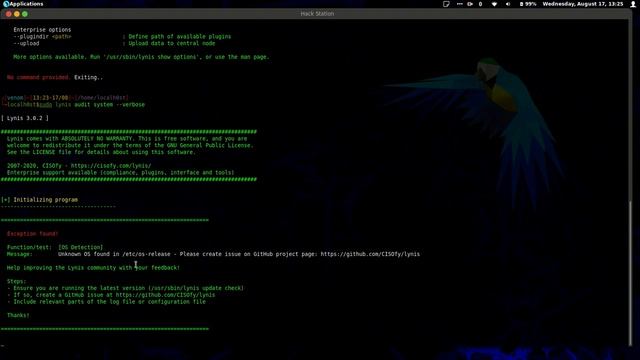Click the github.com/CISOfy/lynis link in Message line
Viewport: 640px width, 360px height.
point(370,254)
